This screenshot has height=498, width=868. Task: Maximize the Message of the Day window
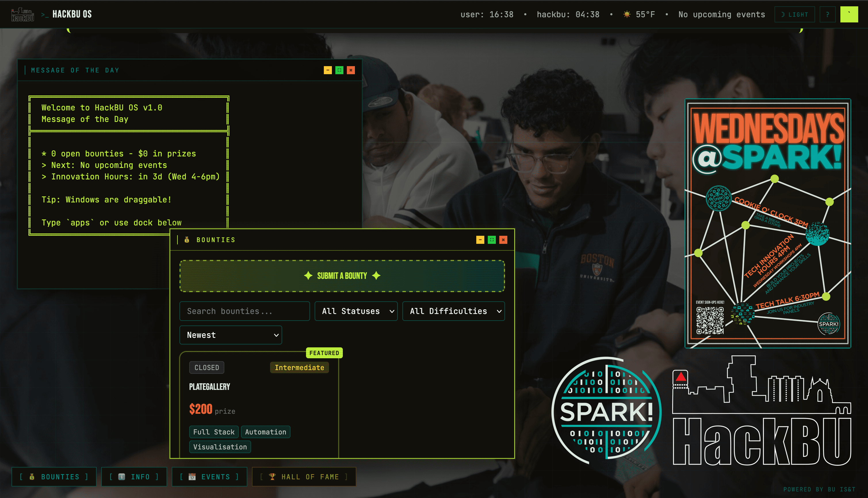(339, 70)
